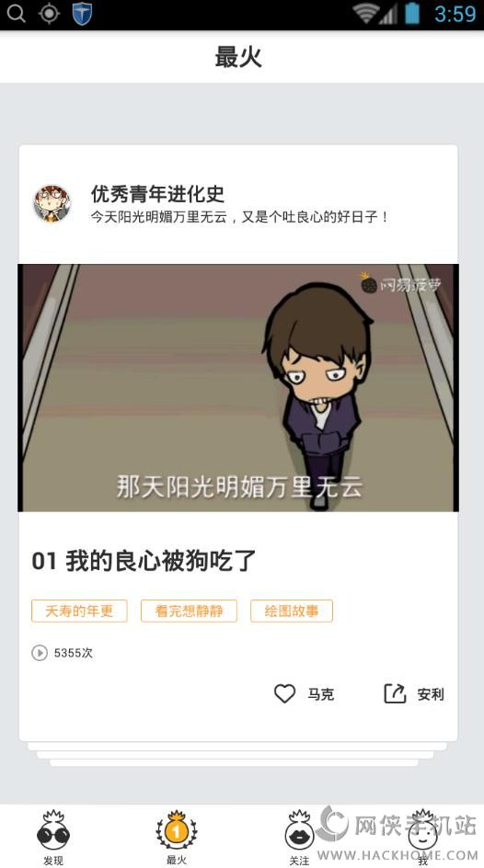The image size is (484, 868).
Task: Tap the search magnifier in status bar
Action: point(17,14)
